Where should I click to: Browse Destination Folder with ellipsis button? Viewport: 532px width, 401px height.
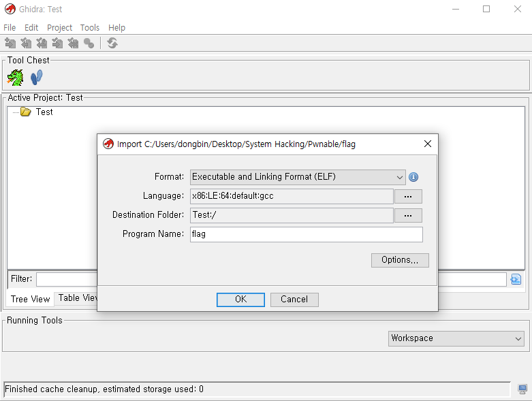coord(408,215)
